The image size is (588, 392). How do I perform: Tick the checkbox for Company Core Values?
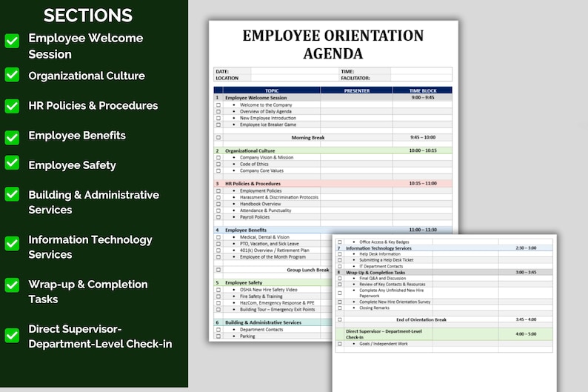(x=218, y=170)
